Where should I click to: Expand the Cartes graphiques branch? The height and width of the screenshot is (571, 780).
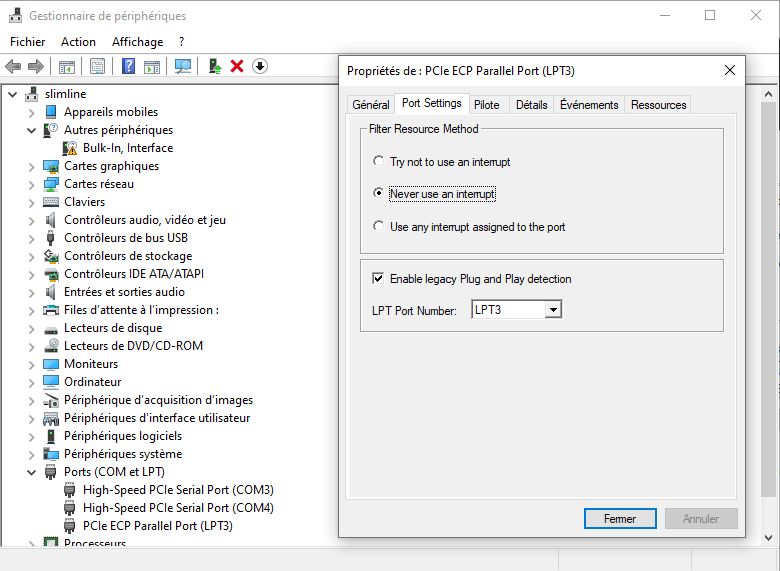[31, 167]
